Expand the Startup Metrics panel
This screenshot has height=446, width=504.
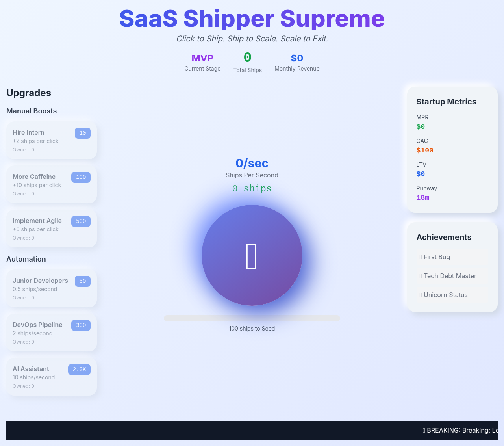coord(446,102)
